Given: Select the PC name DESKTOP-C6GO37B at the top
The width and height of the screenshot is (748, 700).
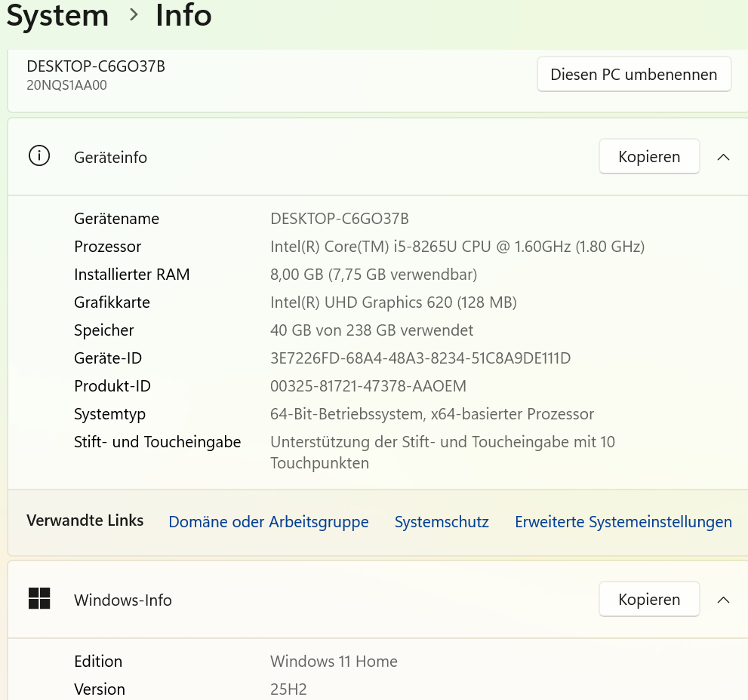Looking at the screenshot, I should pyautogui.click(x=96, y=66).
